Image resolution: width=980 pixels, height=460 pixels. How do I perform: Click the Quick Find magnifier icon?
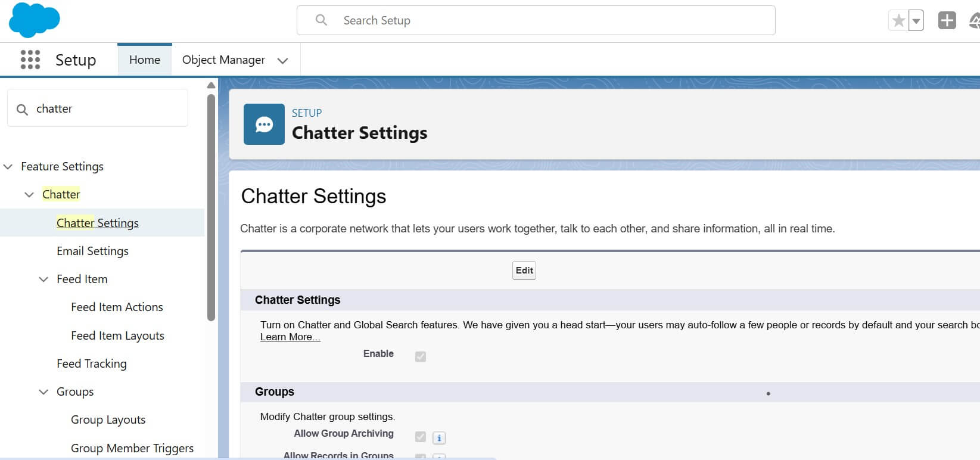click(22, 110)
